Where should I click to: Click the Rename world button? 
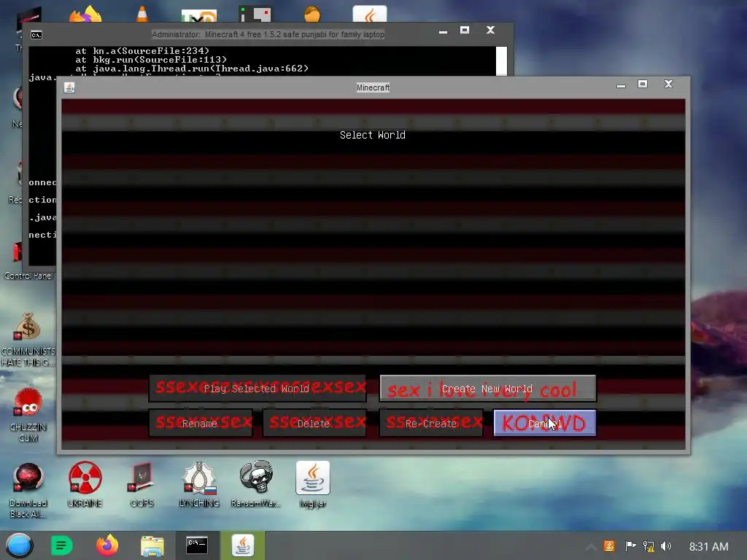click(x=201, y=423)
